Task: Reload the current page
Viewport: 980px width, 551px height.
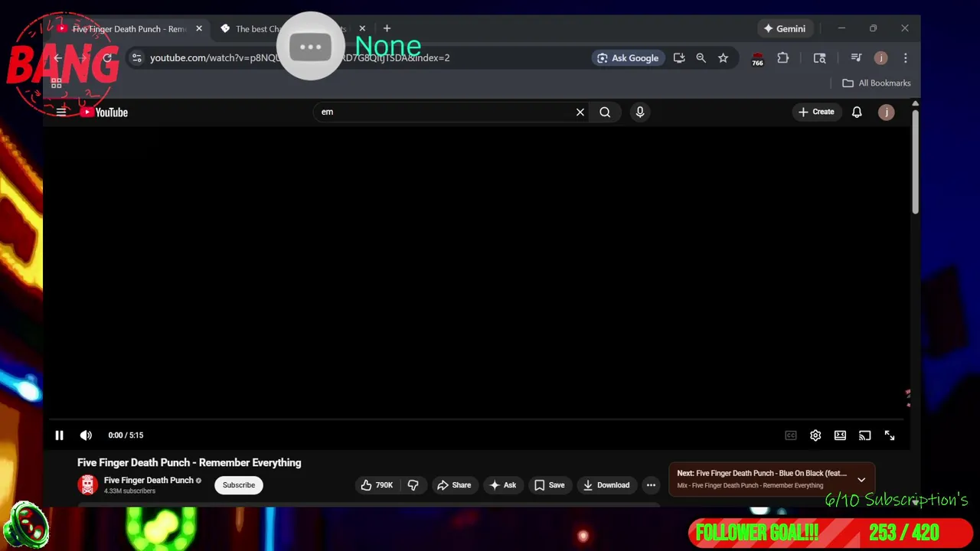Action: coord(107,58)
